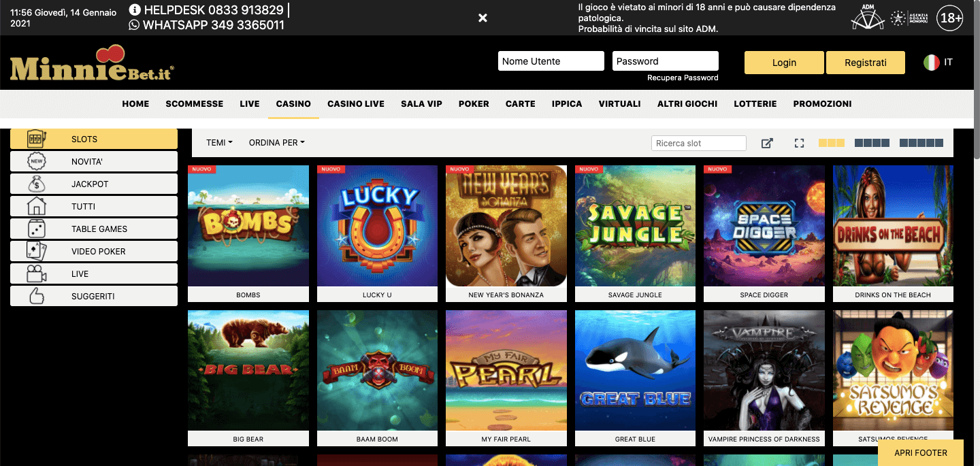This screenshot has height=466, width=980.
Task: Click the slot machine icon beside Slots
Action: (x=36, y=139)
